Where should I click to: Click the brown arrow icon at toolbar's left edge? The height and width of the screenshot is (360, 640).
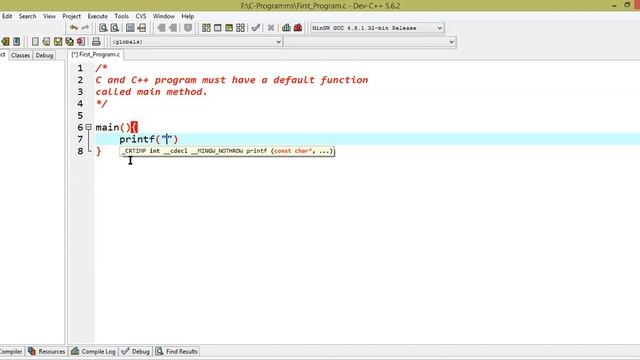coord(5,42)
